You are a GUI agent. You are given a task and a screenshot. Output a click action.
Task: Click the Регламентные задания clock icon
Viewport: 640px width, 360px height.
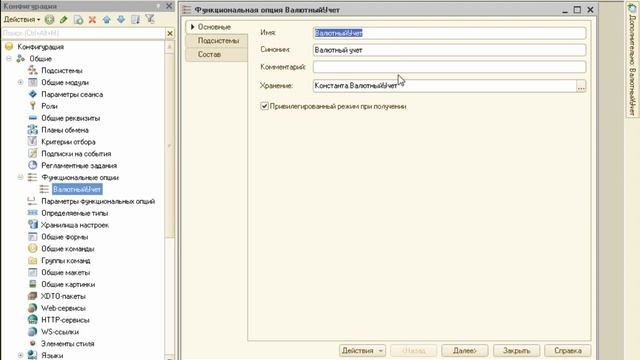coord(33,165)
